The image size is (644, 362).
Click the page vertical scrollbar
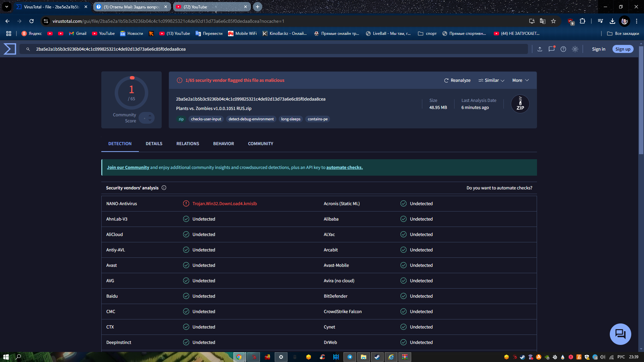(641, 101)
